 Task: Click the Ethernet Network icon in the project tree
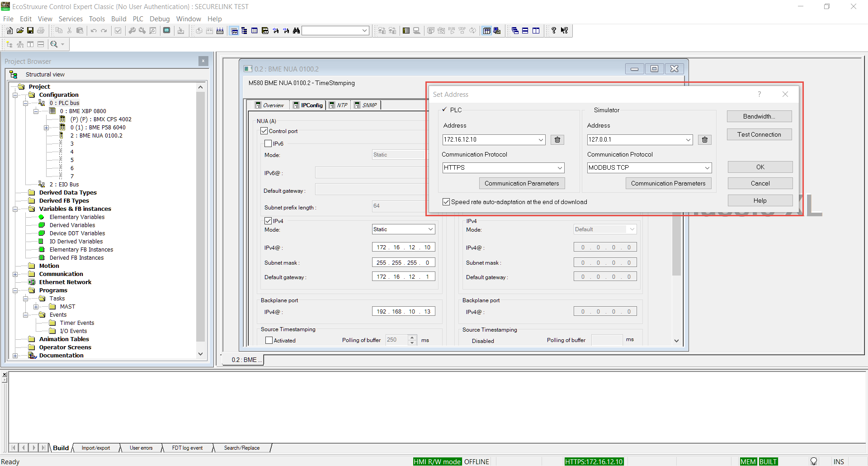coord(32,282)
